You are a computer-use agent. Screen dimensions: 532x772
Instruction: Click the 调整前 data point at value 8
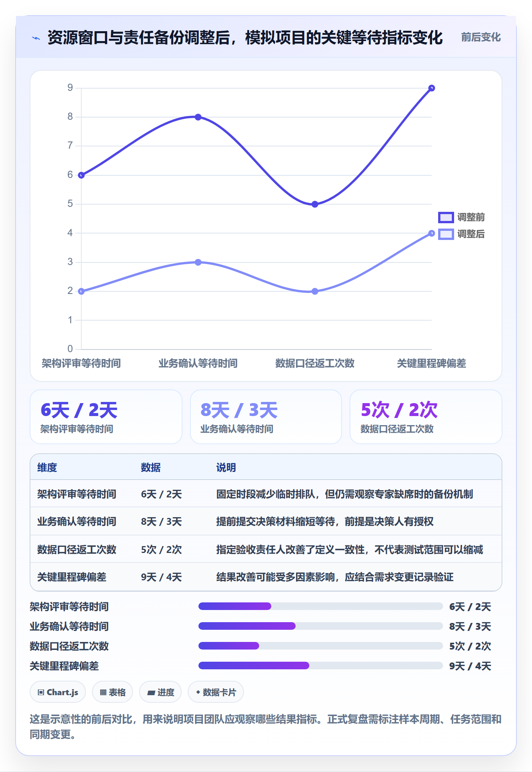[198, 117]
